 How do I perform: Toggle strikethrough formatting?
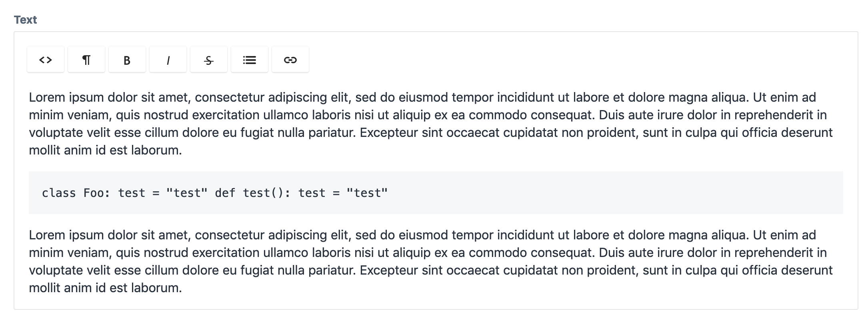[x=208, y=59]
